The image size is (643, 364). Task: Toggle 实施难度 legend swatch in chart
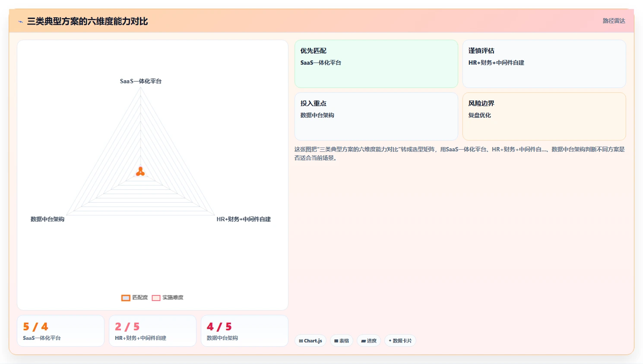pyautogui.click(x=156, y=298)
